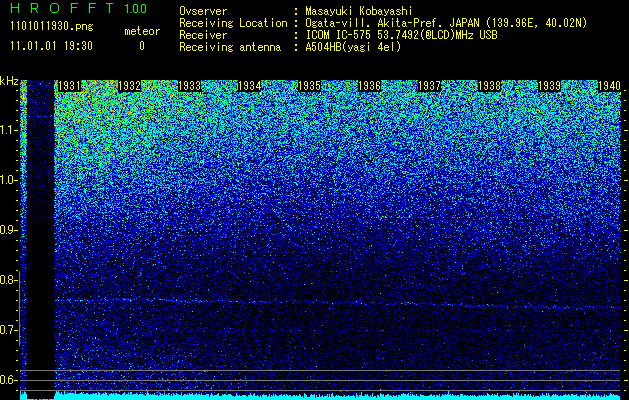The width and height of the screenshot is (629, 400).
Task: Click the Receiving antenna label
Action: click(x=230, y=47)
